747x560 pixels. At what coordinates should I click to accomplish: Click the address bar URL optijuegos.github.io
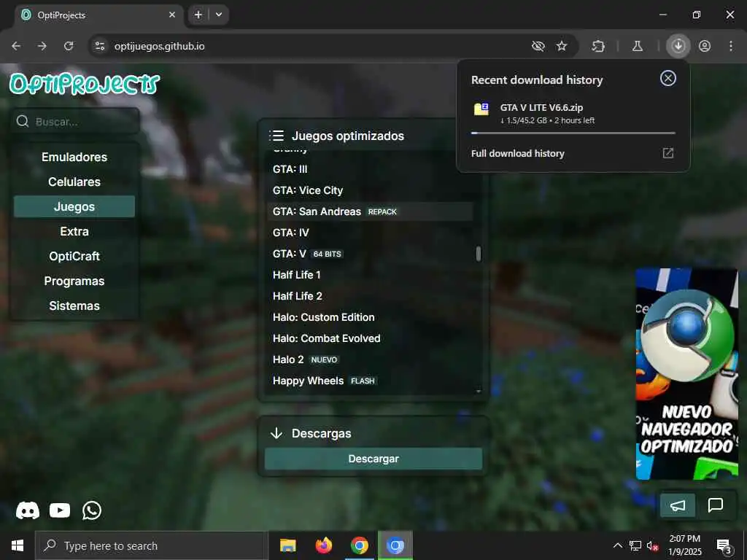[x=160, y=46]
